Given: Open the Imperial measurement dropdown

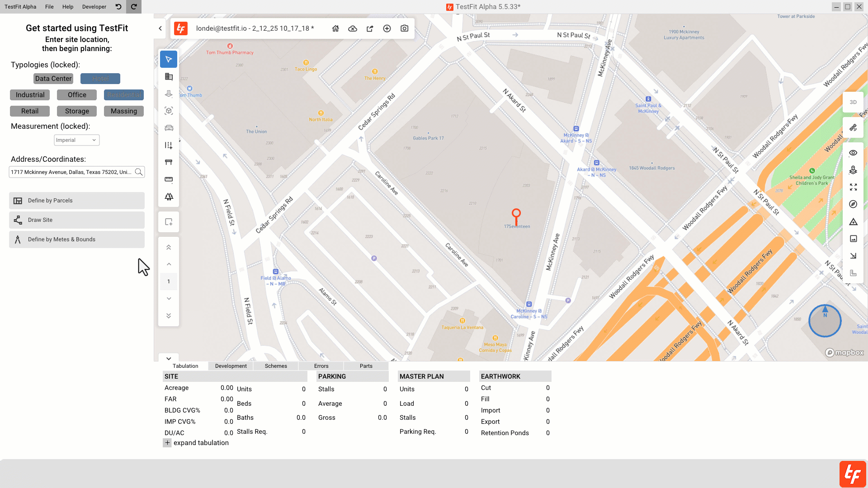Looking at the screenshot, I should coord(77,140).
